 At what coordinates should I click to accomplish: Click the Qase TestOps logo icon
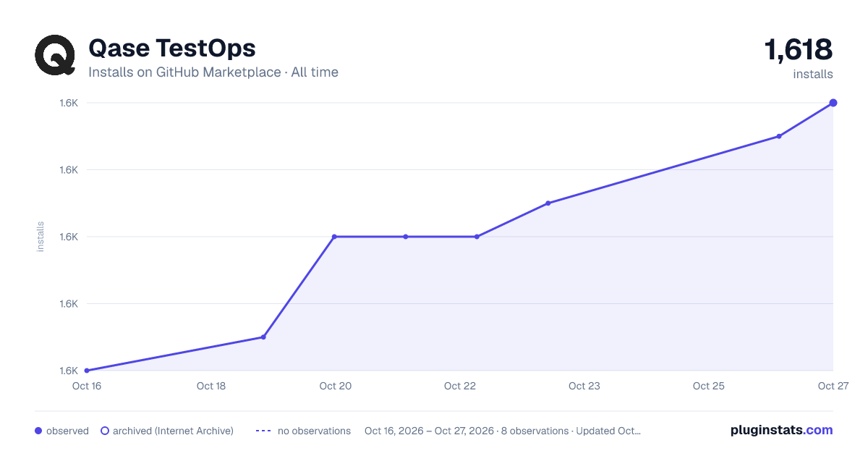(x=55, y=55)
